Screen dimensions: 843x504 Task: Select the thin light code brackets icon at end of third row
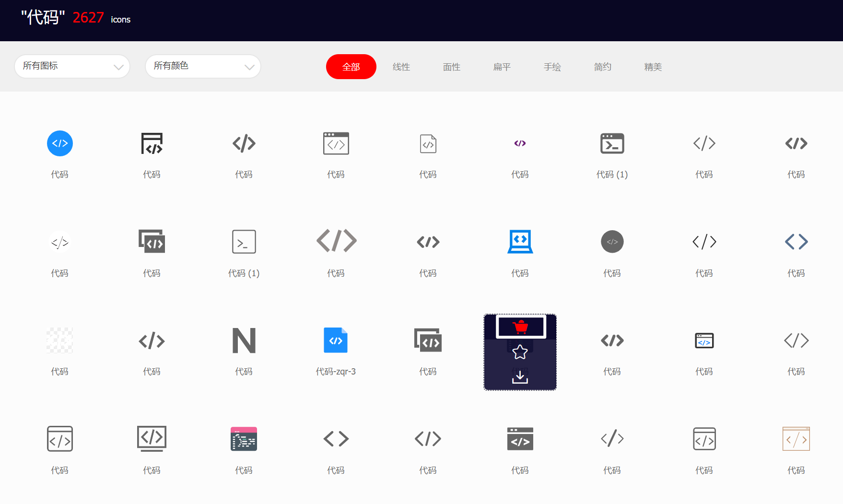(x=796, y=340)
